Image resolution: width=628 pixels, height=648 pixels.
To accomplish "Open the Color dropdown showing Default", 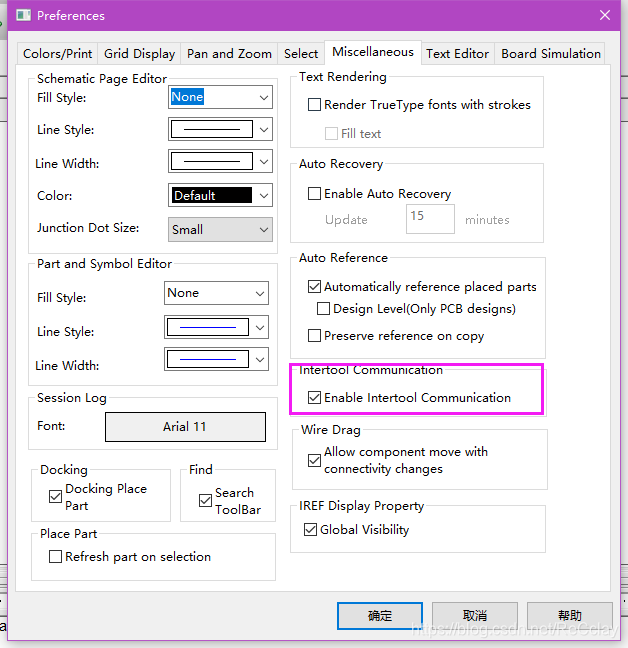I will click(x=220, y=195).
